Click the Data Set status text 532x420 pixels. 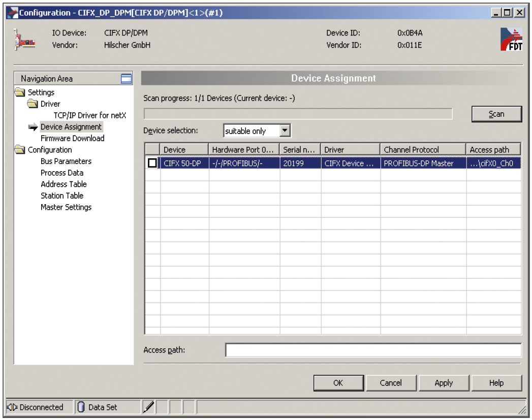103,407
